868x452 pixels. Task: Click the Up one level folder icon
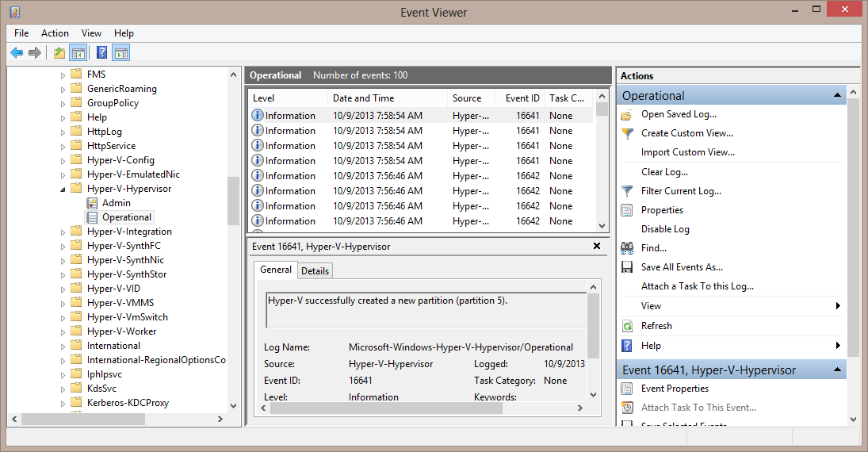[x=59, y=53]
